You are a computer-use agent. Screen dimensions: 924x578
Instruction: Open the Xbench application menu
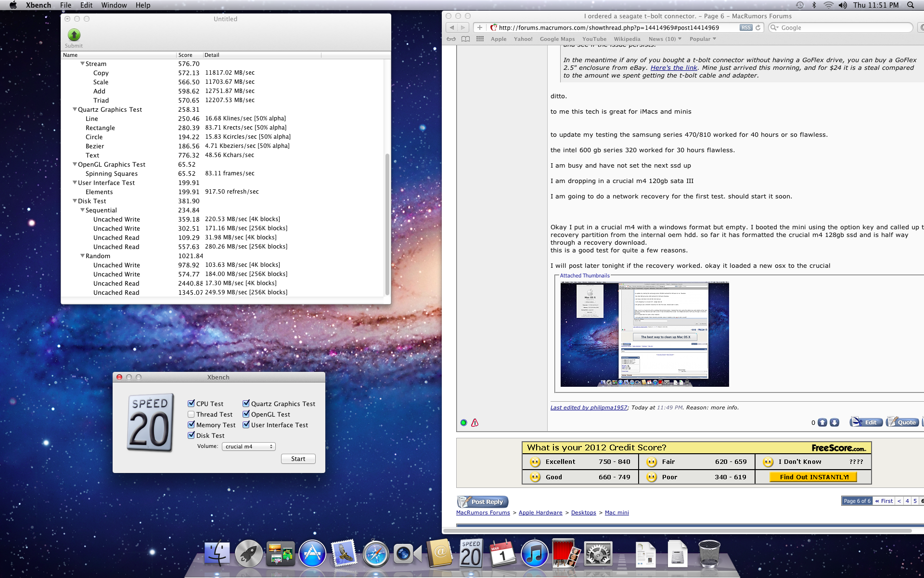pos(38,5)
